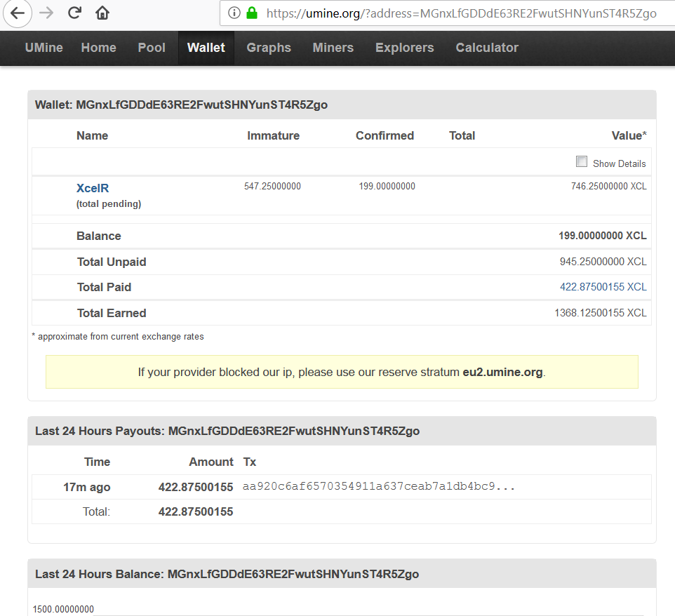Image resolution: width=675 pixels, height=616 pixels.
Task: Click the Show Details label text
Action: (619, 163)
